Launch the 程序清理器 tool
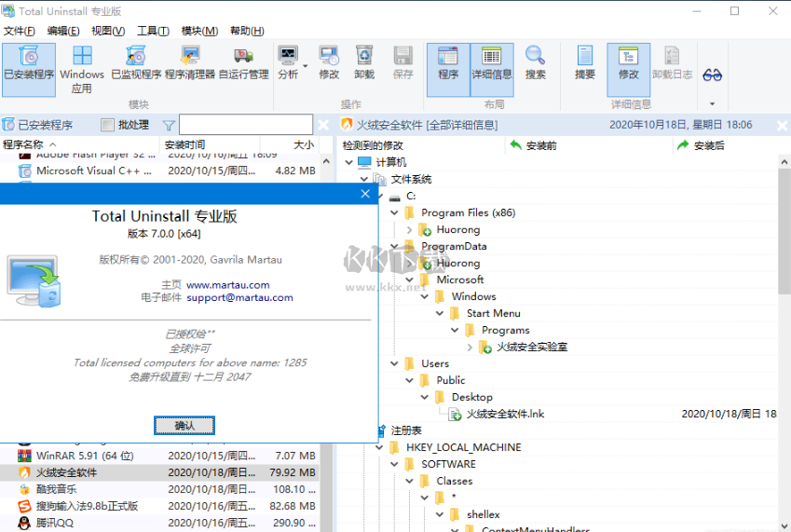 coord(190,63)
